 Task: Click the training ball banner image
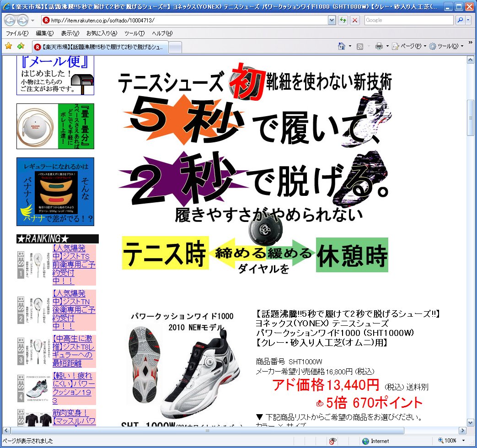55,126
